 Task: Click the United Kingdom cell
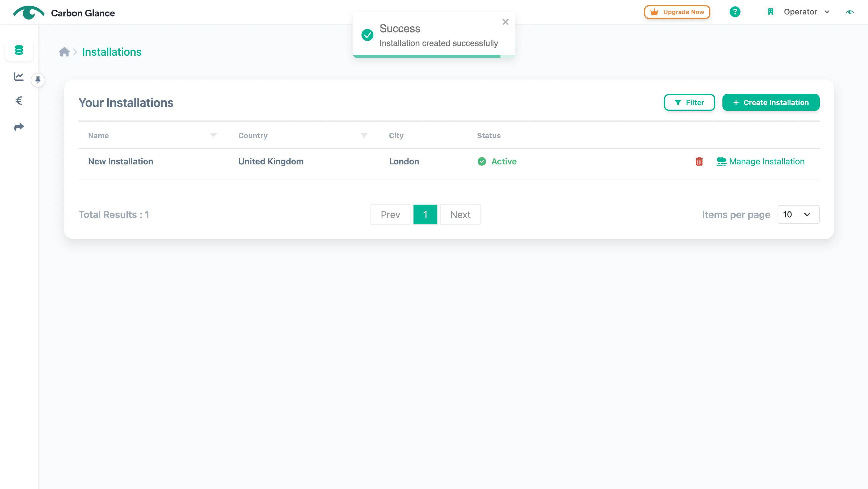coord(271,161)
